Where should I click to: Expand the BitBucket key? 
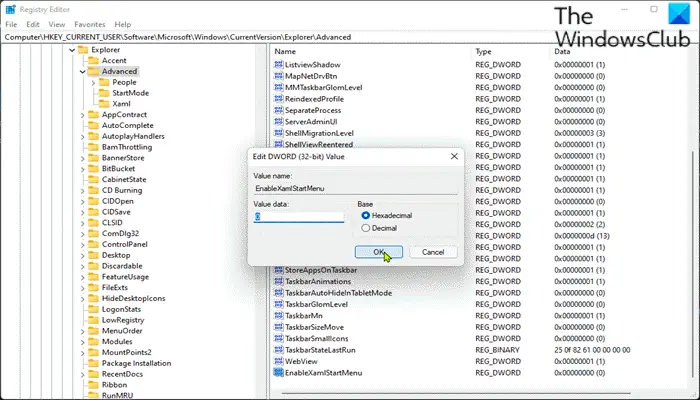pyautogui.click(x=83, y=169)
